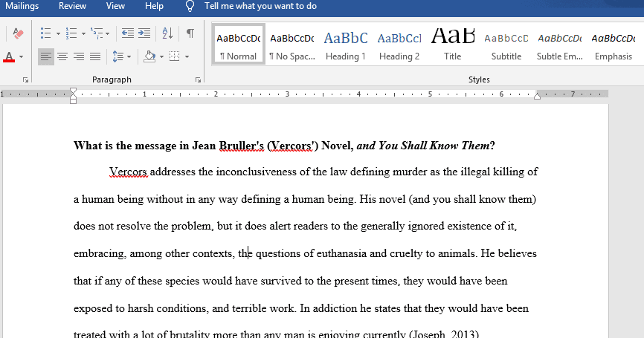Open the Font dialog launcher
644x338 pixels.
click(x=25, y=80)
